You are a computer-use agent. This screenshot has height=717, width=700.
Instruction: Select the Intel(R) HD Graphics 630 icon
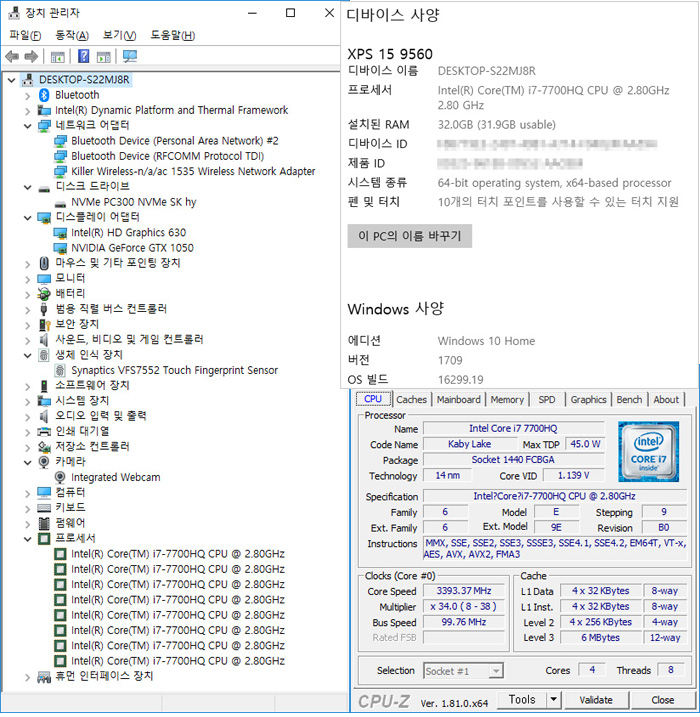[x=60, y=233]
